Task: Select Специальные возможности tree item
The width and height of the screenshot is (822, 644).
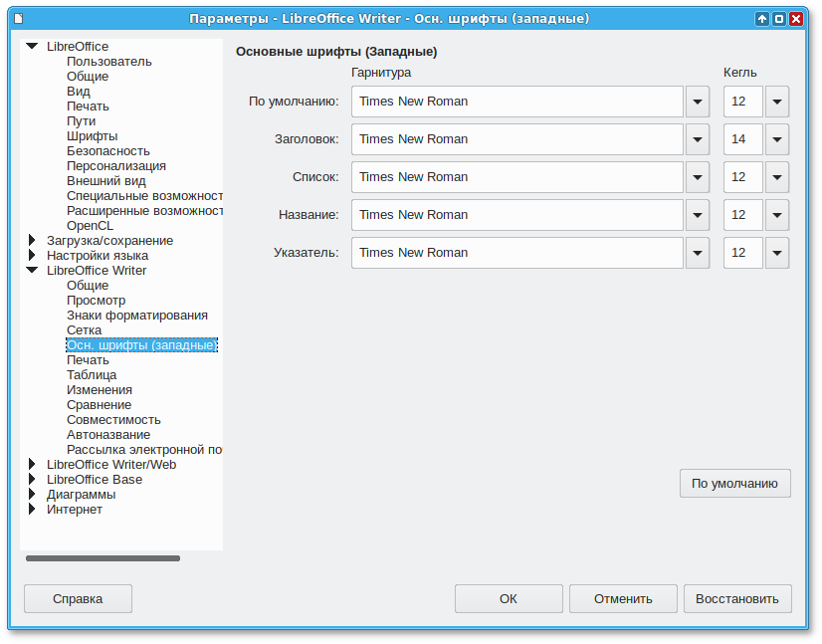Action: tap(144, 196)
